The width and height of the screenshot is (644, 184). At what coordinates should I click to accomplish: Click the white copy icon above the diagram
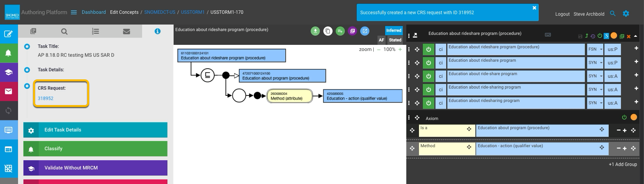click(328, 31)
